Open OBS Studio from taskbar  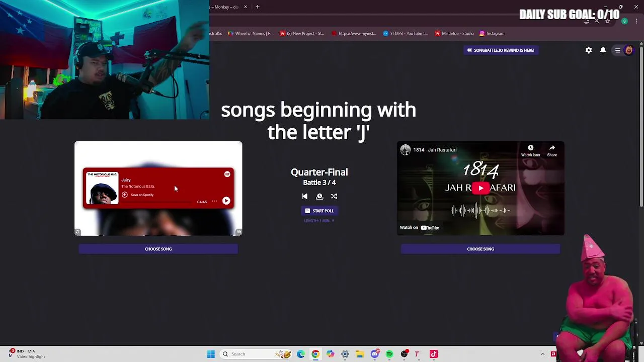click(404, 354)
